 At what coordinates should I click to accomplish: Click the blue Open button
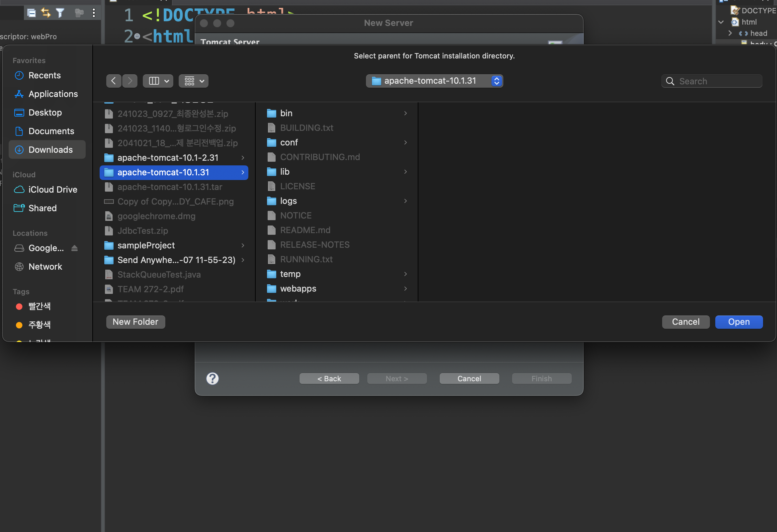739,322
